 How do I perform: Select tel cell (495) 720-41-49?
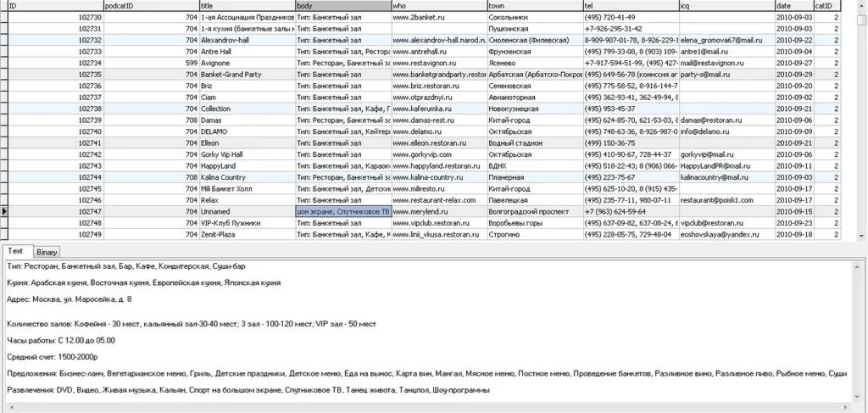(631, 17)
